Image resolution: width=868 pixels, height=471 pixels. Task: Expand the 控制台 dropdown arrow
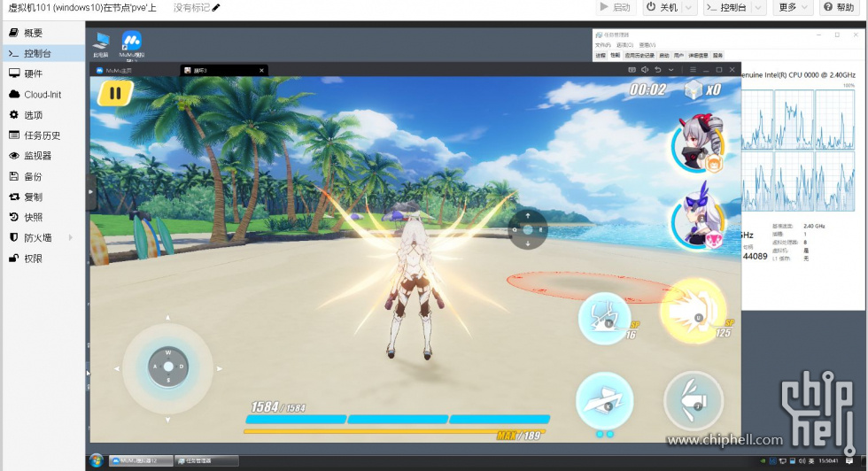coord(758,7)
